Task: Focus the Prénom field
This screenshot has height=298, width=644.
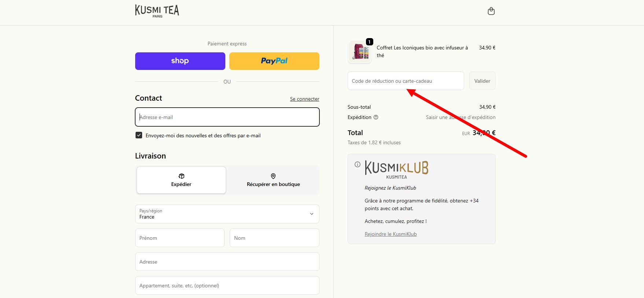Action: pyautogui.click(x=180, y=238)
